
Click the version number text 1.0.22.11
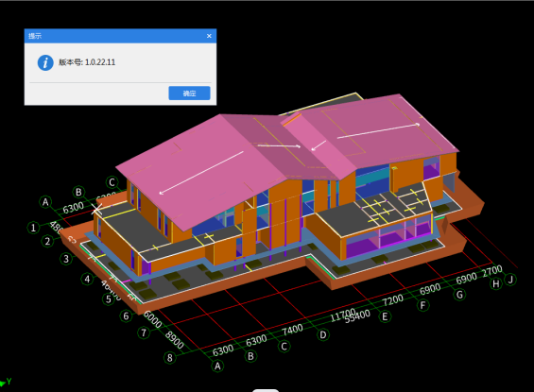(x=100, y=62)
